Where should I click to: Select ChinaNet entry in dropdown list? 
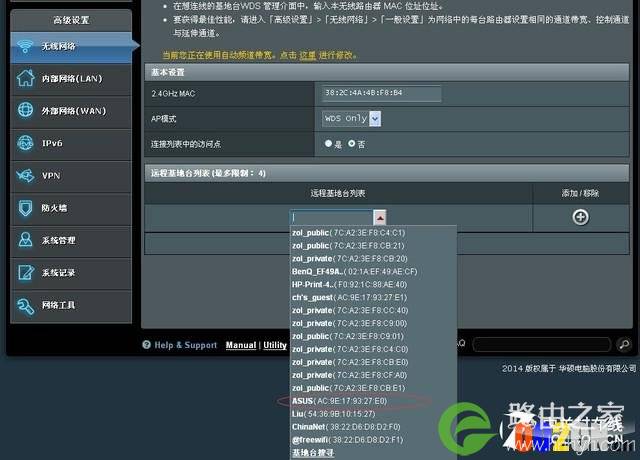346,427
